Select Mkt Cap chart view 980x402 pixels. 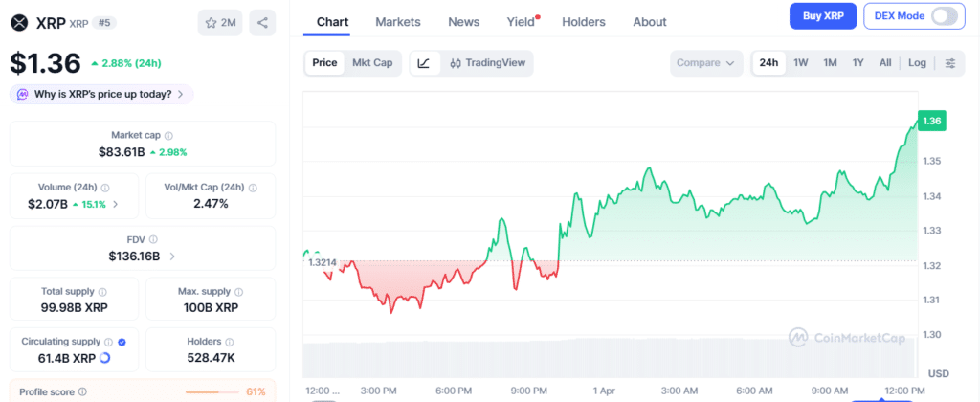pyautogui.click(x=372, y=63)
